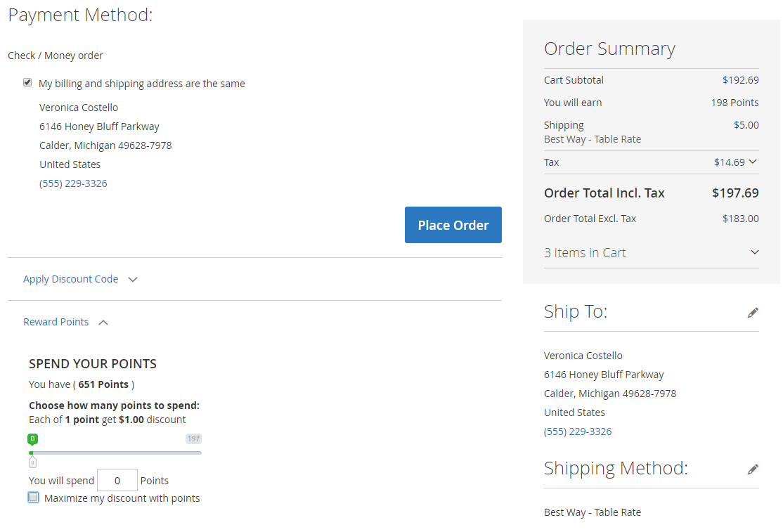Toggle billing and shipping address same checkbox
The width and height of the screenshot is (783, 532).
point(27,83)
